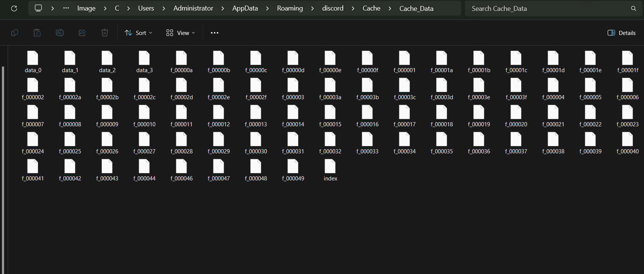Expand the chevron after discord in path

point(353,8)
